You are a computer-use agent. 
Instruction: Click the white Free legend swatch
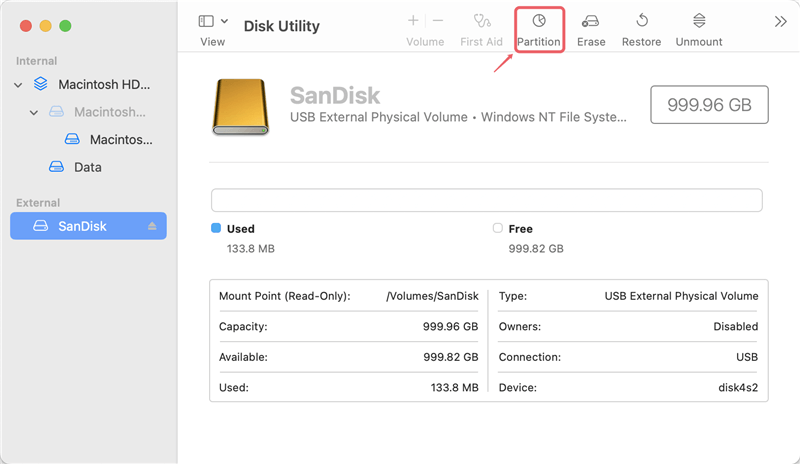click(497, 228)
